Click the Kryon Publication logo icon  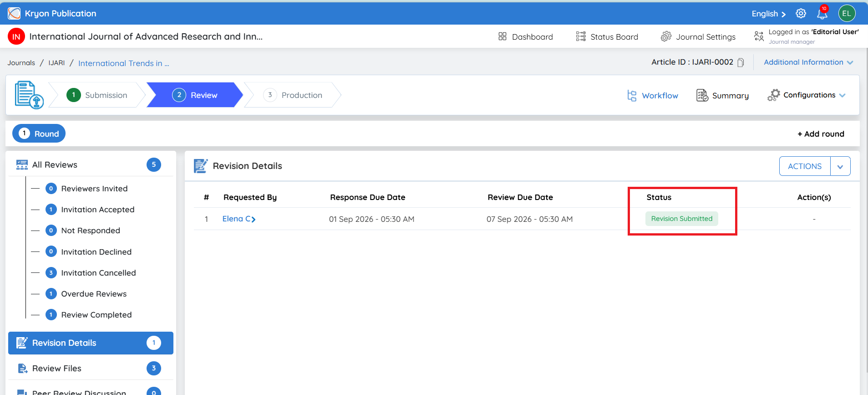point(14,14)
